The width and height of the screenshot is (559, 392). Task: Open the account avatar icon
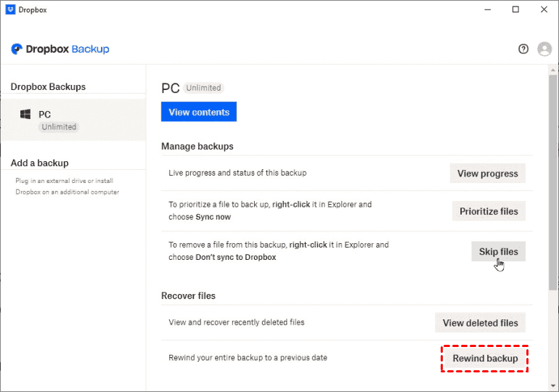(544, 49)
